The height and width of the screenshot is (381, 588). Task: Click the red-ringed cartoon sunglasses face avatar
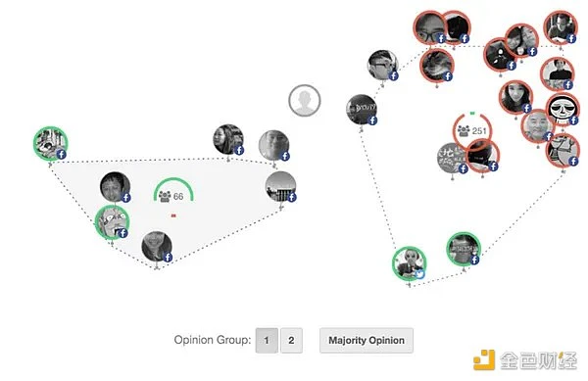[563, 109]
